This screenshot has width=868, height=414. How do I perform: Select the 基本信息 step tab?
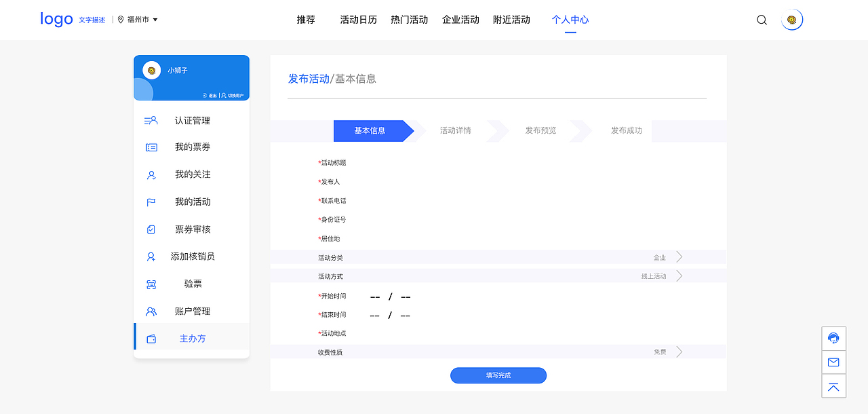pyautogui.click(x=370, y=130)
